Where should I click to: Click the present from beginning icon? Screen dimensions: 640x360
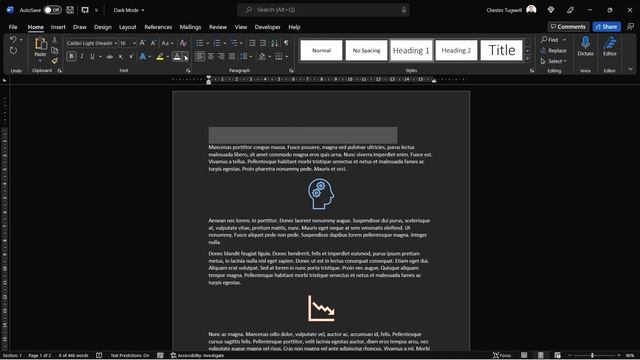pyautogui.click(x=85, y=10)
